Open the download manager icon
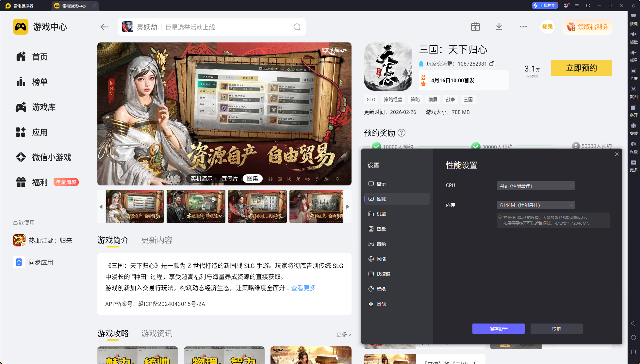This screenshot has width=640, height=364. pyautogui.click(x=499, y=27)
